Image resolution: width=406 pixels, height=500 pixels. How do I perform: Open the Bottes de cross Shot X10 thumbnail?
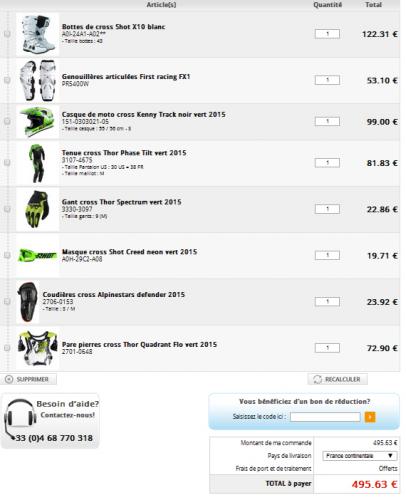(x=37, y=34)
